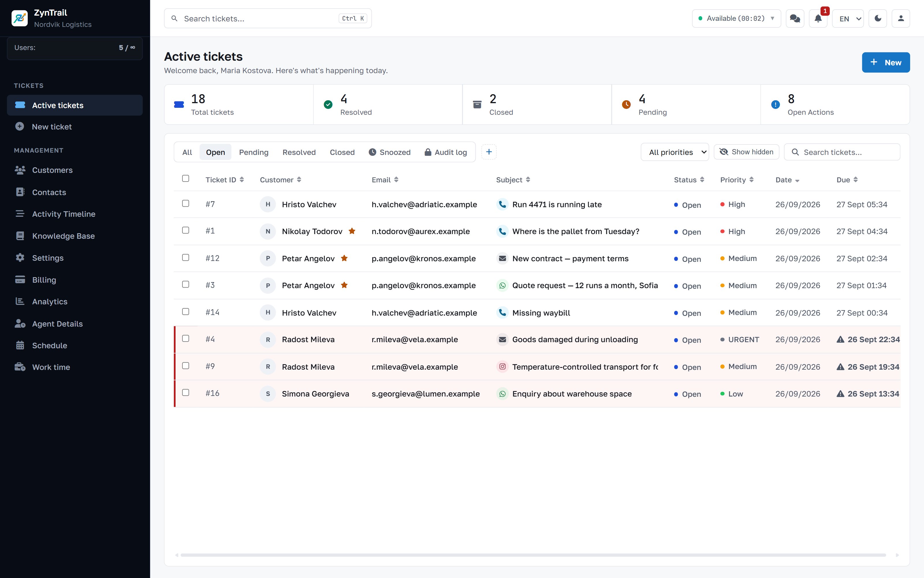Open the EN language dropdown
924x578 pixels.
(x=848, y=18)
